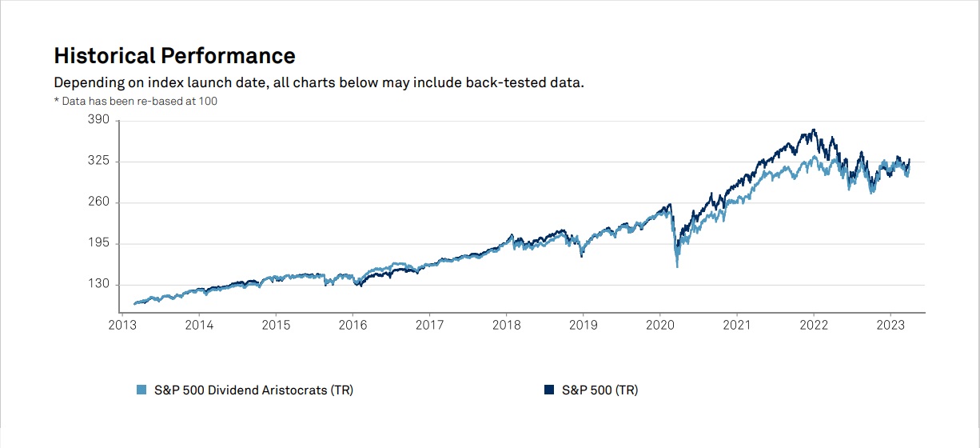Screen dimensions: 980x448
Task: Select the 2020 x-axis label
Action: coord(659,326)
